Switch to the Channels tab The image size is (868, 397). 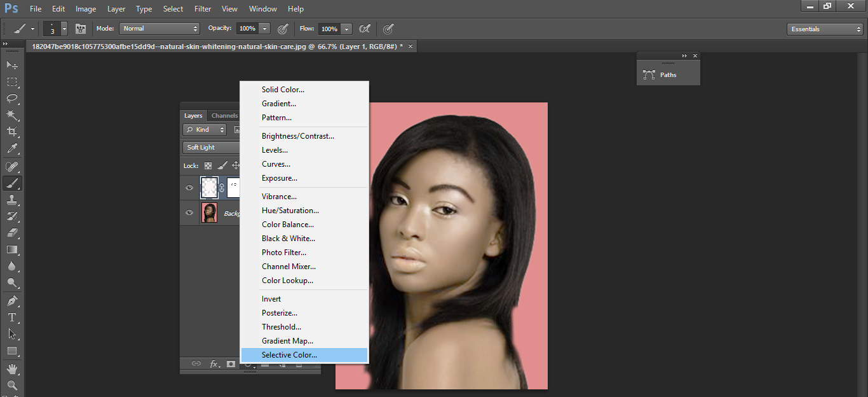pyautogui.click(x=224, y=115)
